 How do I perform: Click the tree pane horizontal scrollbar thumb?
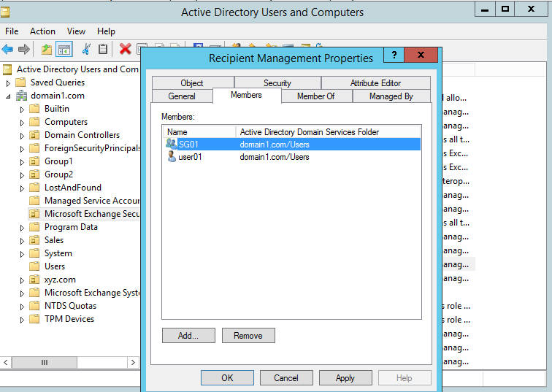(x=45, y=362)
